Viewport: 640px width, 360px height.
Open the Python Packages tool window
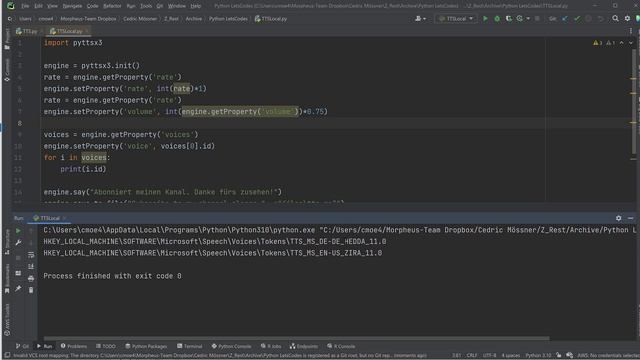point(146,346)
